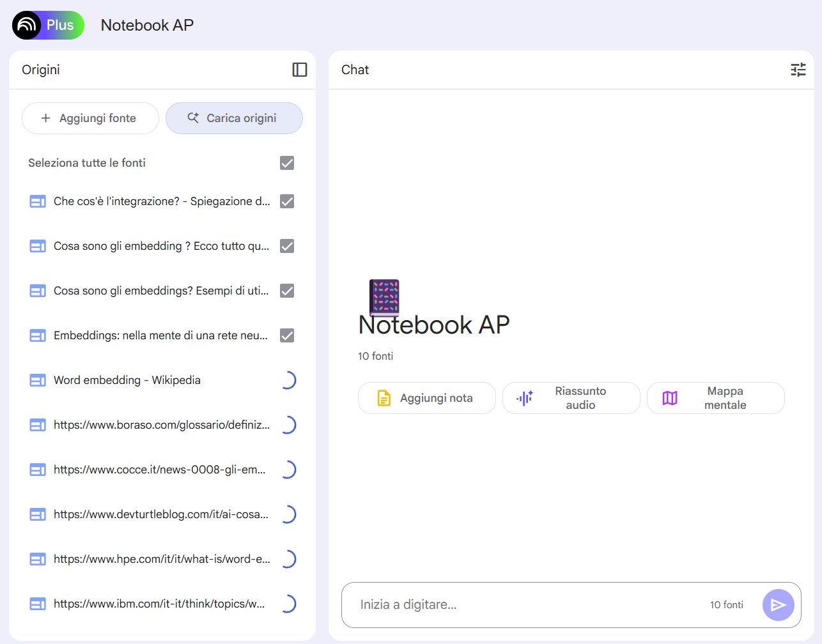Click source icon for hpe.com link
The height and width of the screenshot is (644, 822).
pos(38,559)
